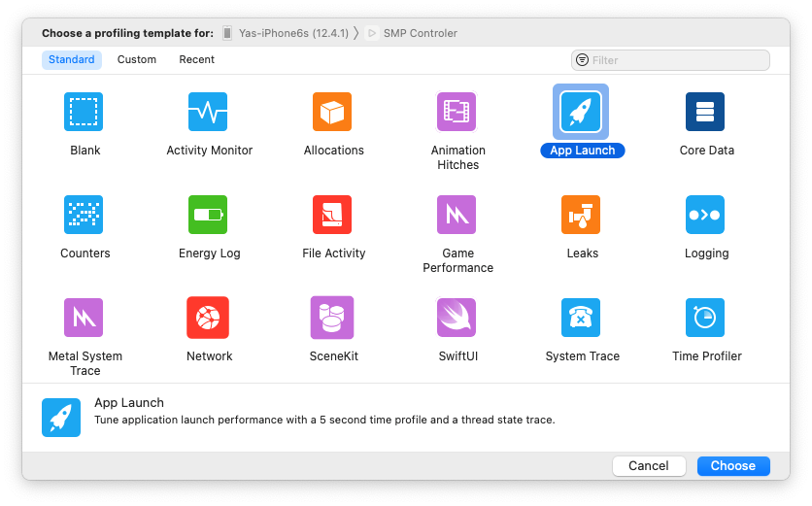Click the Core Data label text

click(x=706, y=151)
